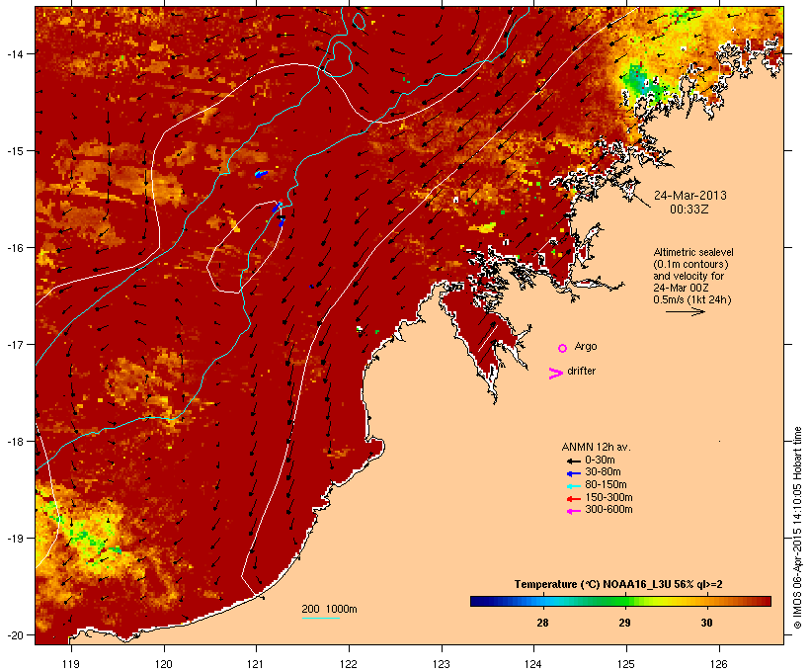Click the latitude label -17
The height and width of the screenshot is (672, 810).
(14, 345)
